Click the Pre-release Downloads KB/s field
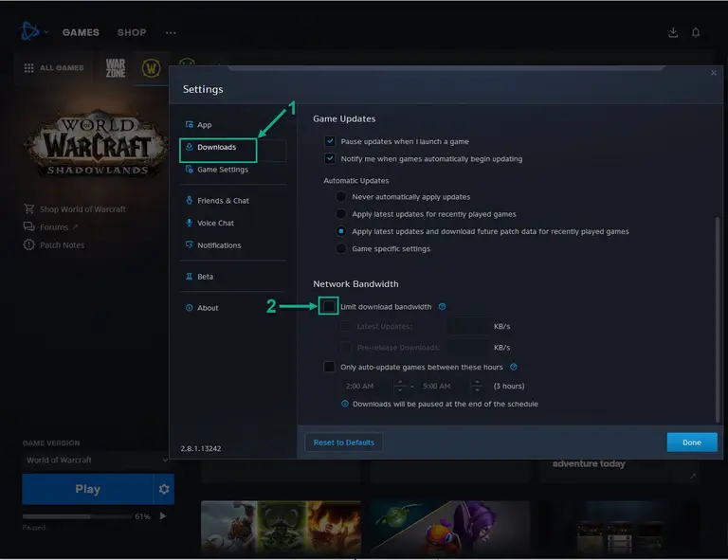728x560 pixels. 468,347
